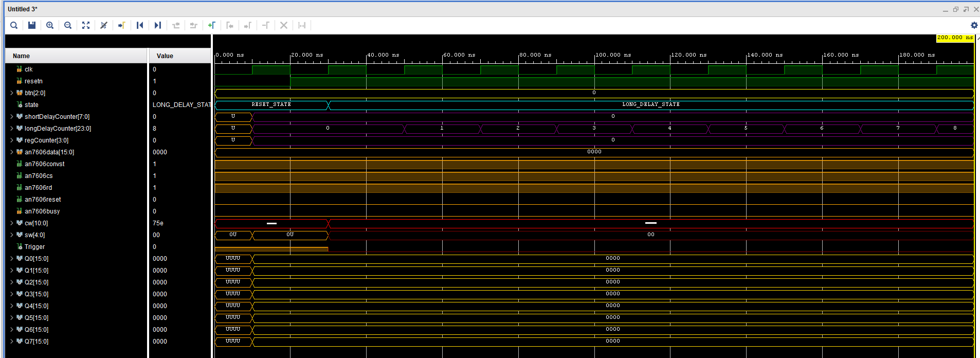Select the Untitled 3* waveform tab title
980x358 pixels.
click(x=23, y=9)
